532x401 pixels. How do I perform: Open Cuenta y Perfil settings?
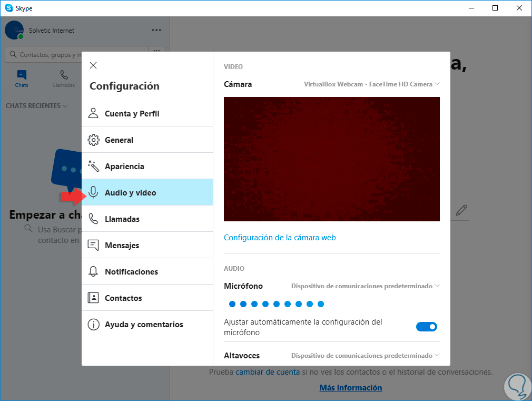pos(147,113)
